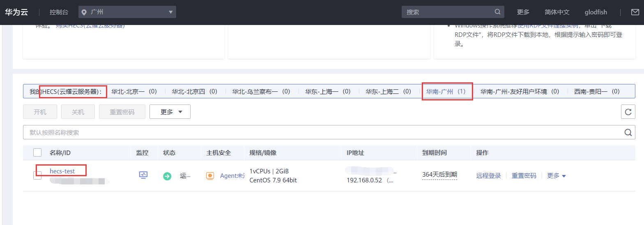Screen dimensions: 644x225
Task: Refresh the server list
Action: tap(628, 111)
